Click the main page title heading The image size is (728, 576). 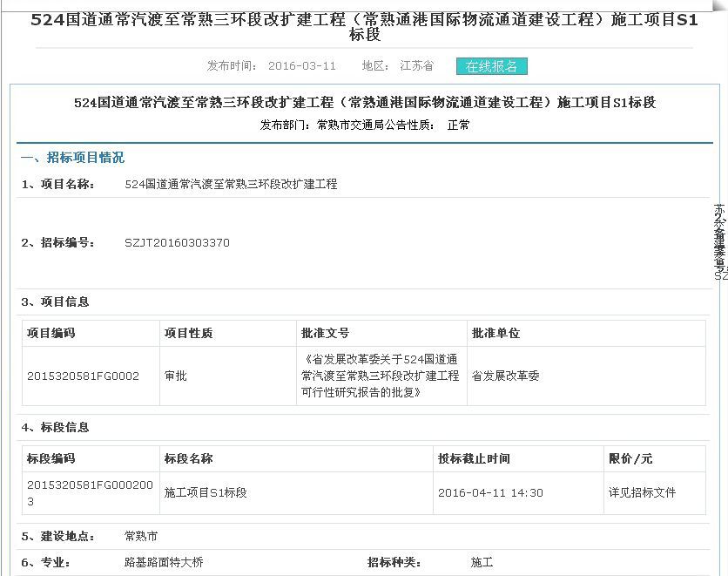tap(364, 28)
